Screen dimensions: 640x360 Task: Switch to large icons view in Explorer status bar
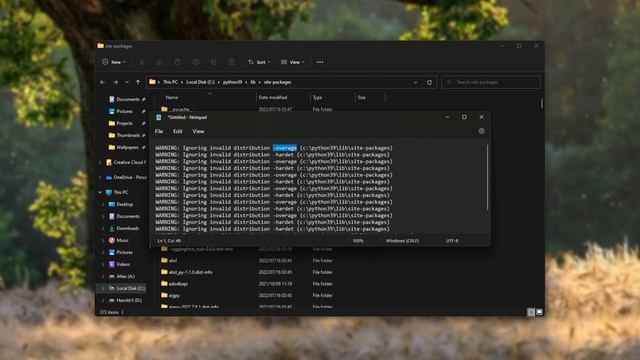coord(539,312)
